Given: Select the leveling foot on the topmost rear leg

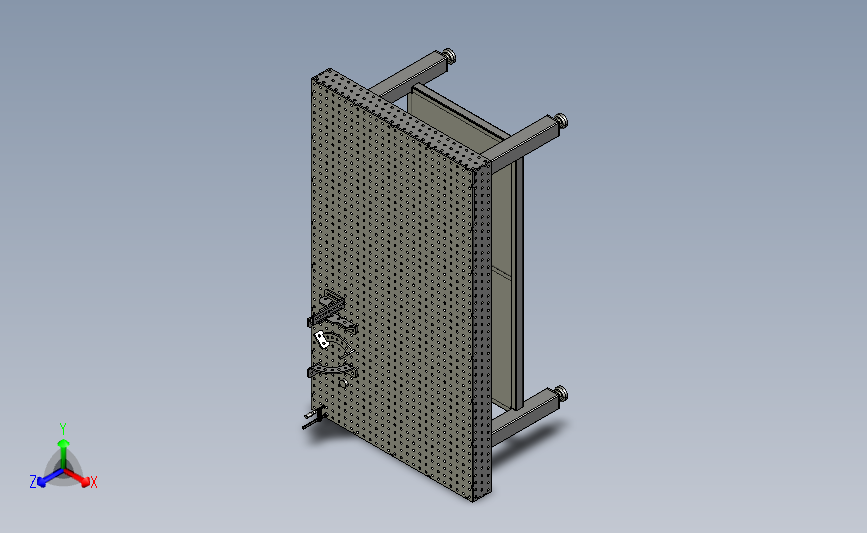Looking at the screenshot, I should coord(450,55).
